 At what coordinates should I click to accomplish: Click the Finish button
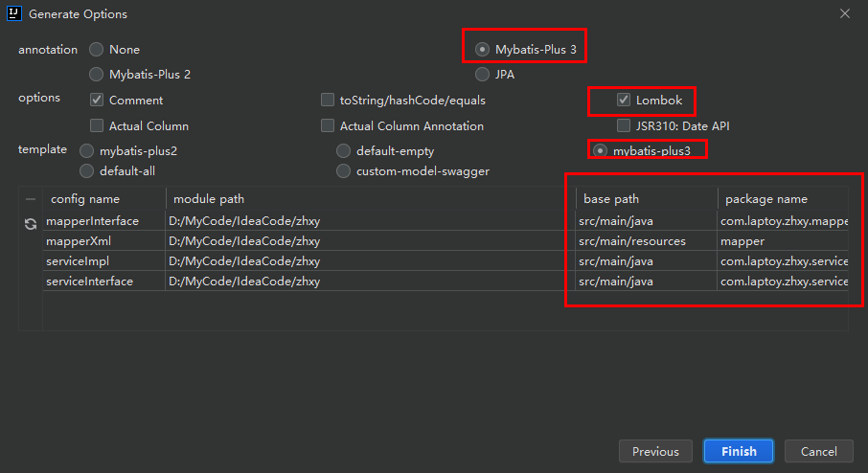[x=739, y=451]
